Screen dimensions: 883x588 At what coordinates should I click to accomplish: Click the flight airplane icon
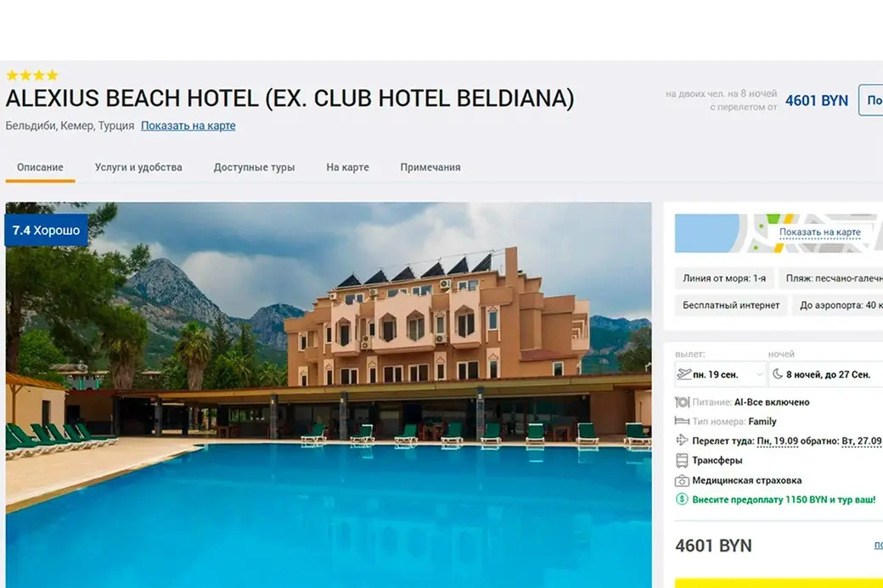click(682, 440)
